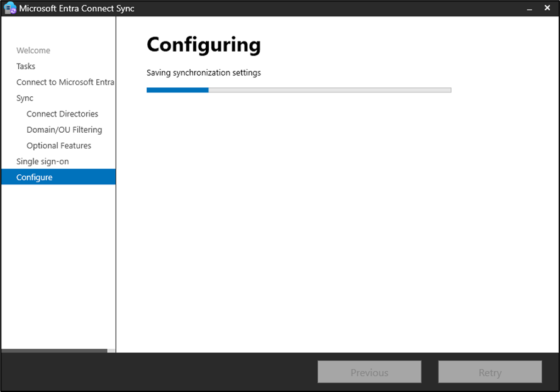Open the Connect Directories sub-step

click(62, 114)
